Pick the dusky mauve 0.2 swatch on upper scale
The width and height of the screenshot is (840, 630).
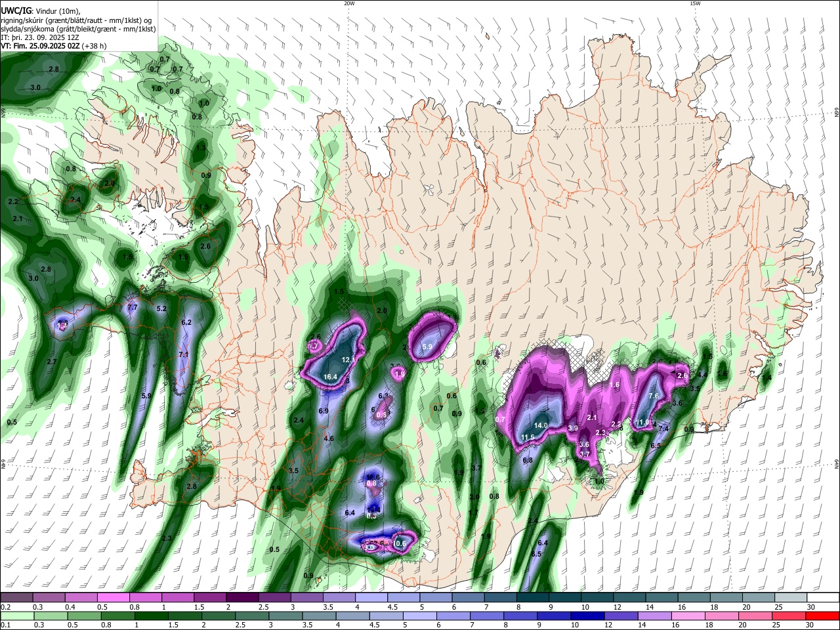(16, 598)
